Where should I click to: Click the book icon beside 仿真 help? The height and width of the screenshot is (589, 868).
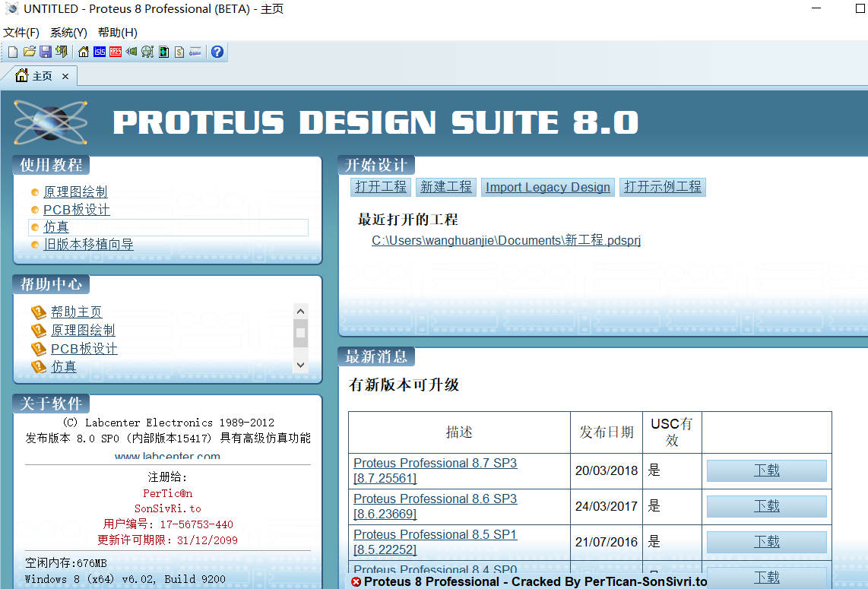38,366
